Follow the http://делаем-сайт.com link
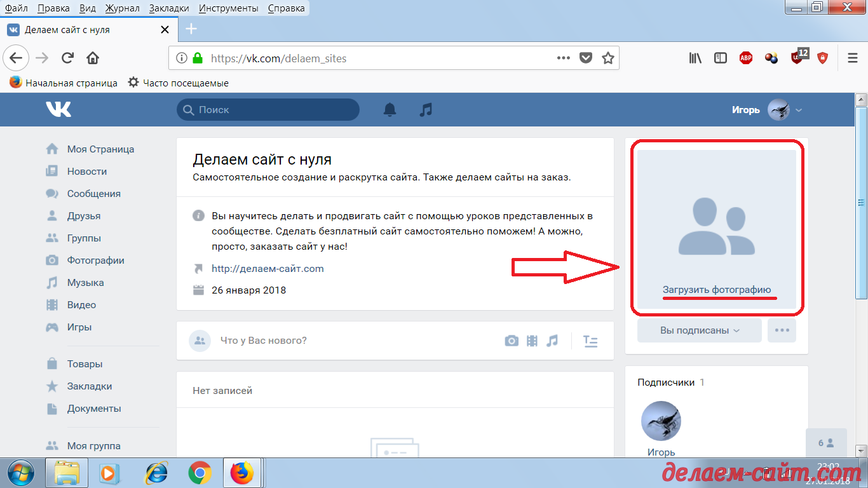868x488 pixels. click(x=268, y=269)
